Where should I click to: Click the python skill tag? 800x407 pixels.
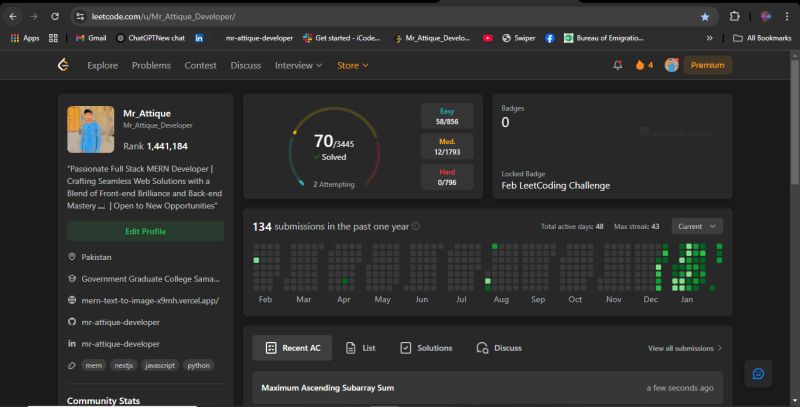tap(198, 365)
